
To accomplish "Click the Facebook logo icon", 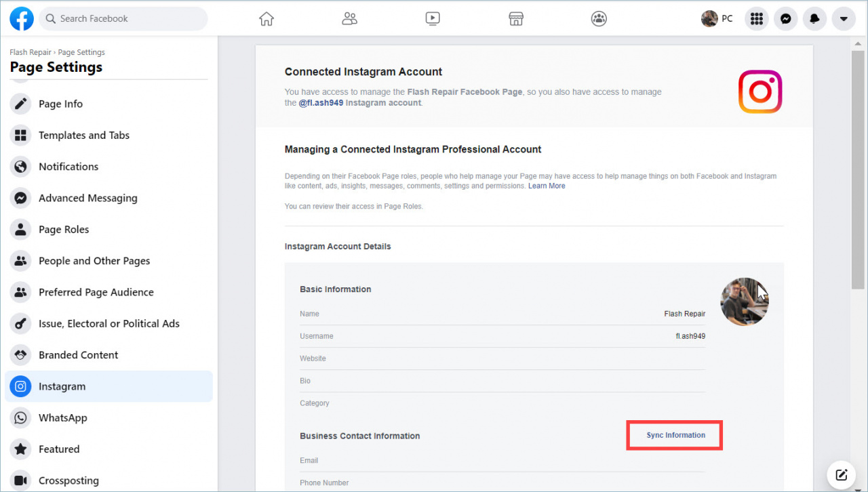I will click(22, 19).
